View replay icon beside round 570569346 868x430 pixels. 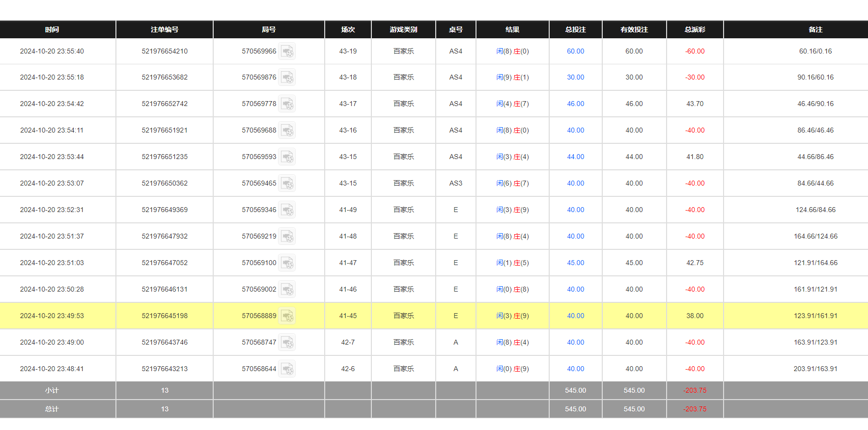(287, 210)
